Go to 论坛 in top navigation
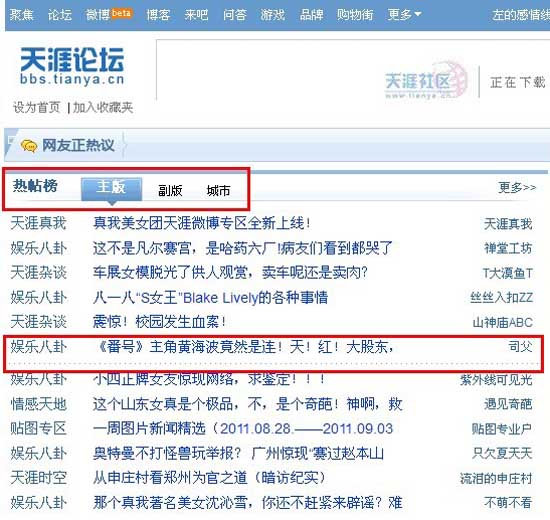The width and height of the screenshot is (550, 520). pos(60,15)
